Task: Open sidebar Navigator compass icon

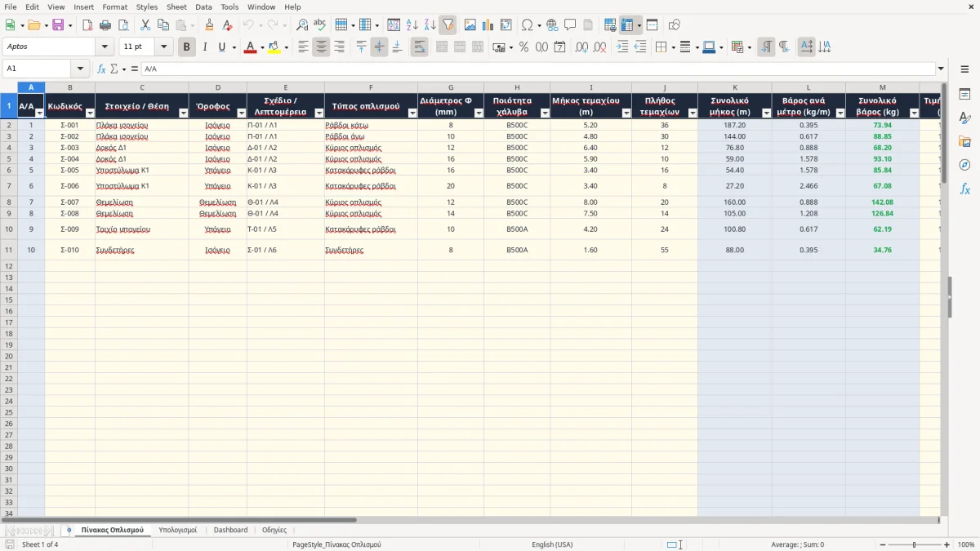Action: click(x=964, y=165)
